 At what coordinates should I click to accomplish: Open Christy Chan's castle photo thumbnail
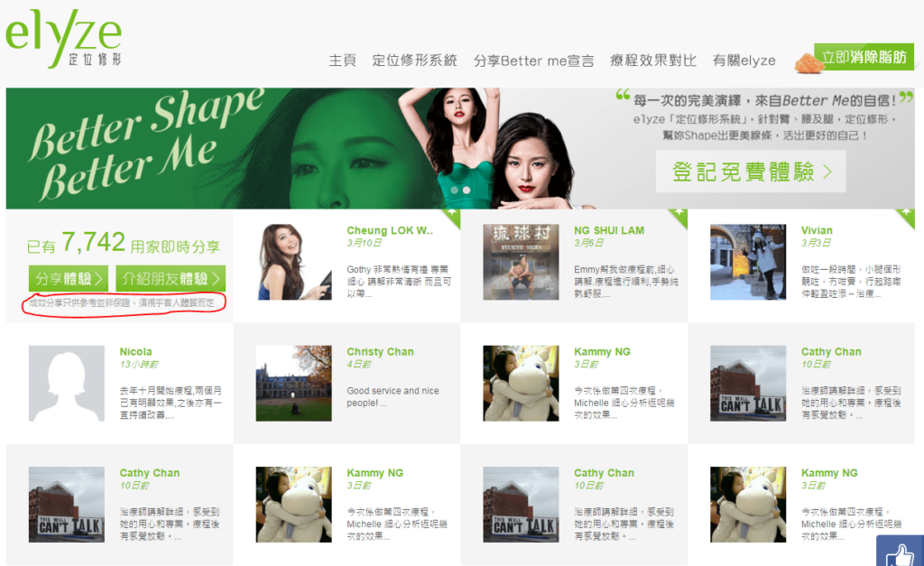pyautogui.click(x=293, y=384)
